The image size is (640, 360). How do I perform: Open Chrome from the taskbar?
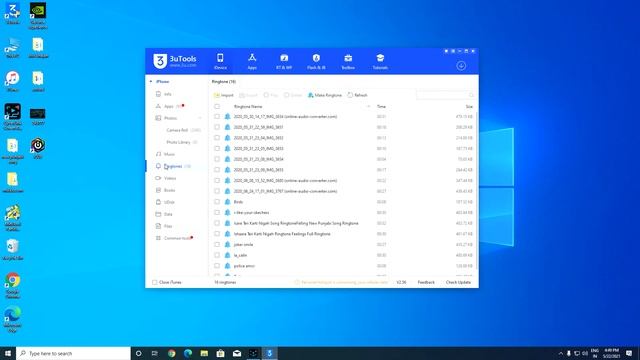[x=171, y=353]
